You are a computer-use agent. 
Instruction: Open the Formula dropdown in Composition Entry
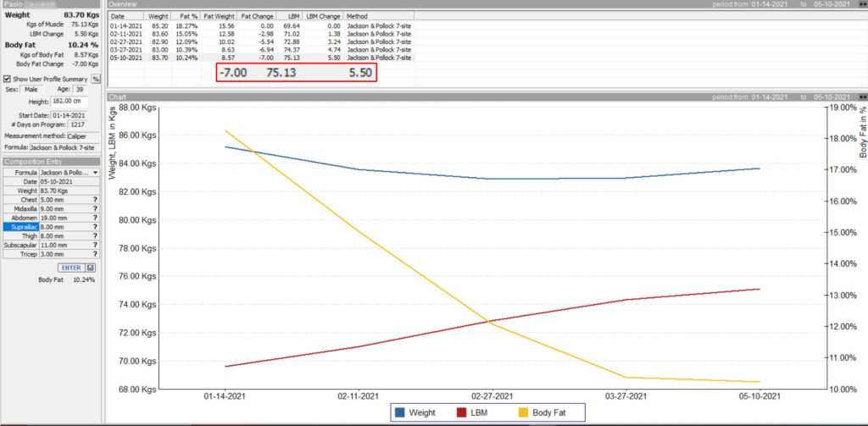click(x=96, y=172)
